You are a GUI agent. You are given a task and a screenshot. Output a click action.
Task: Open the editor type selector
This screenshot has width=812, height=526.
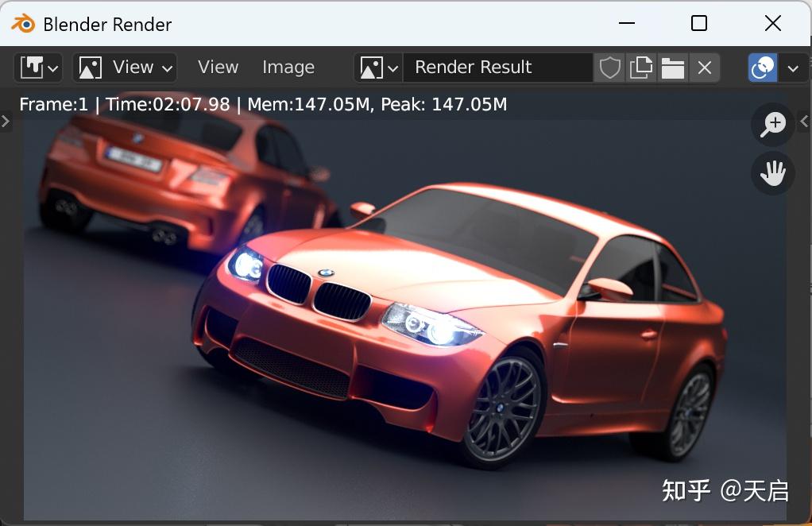38,68
